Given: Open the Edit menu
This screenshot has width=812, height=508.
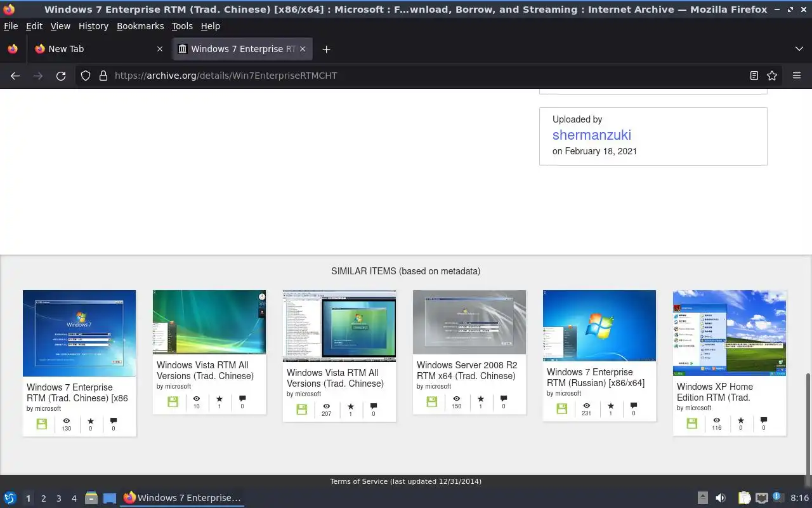Looking at the screenshot, I should (34, 26).
